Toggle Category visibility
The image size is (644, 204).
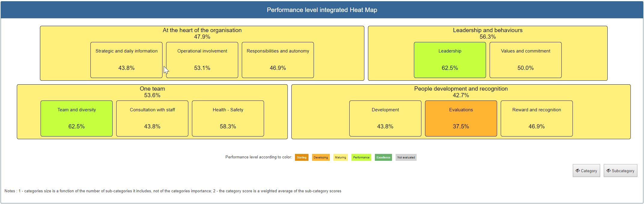click(586, 171)
